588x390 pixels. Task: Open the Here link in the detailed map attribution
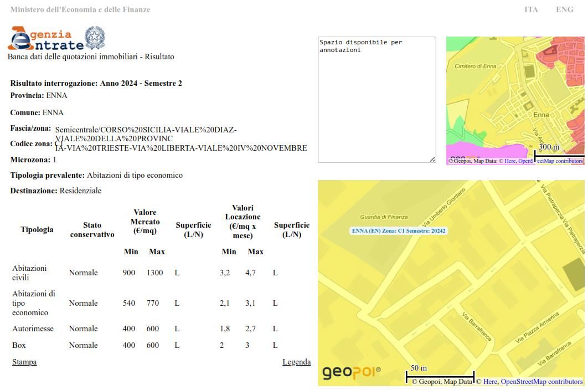490,382
